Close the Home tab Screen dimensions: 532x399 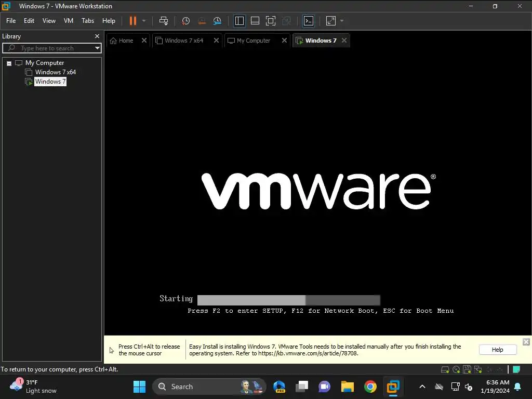[144, 41]
